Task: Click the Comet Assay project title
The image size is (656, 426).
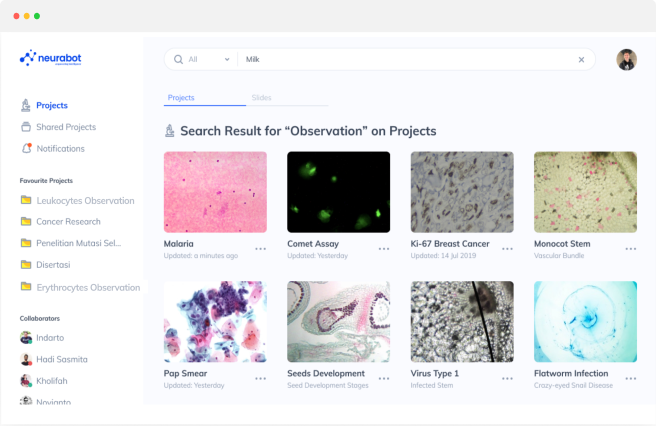Action: pyautogui.click(x=313, y=244)
